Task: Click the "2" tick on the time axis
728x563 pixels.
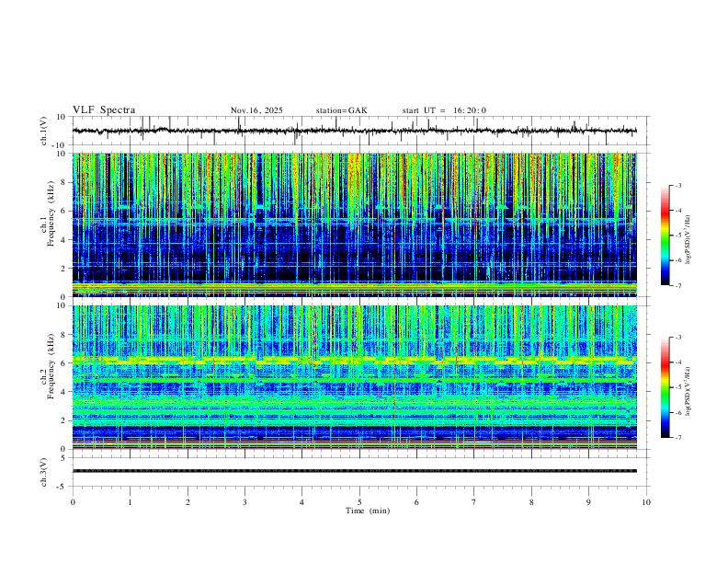Action: pos(188,502)
